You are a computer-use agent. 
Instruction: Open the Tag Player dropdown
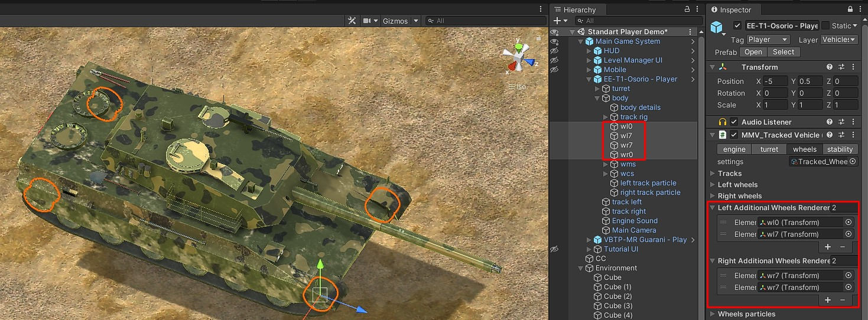[768, 40]
